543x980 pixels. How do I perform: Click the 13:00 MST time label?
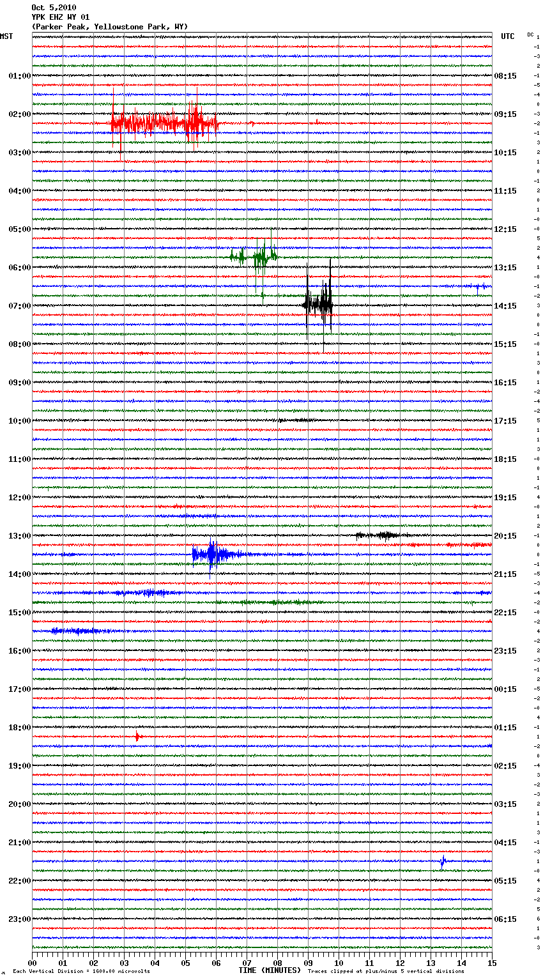[20, 536]
